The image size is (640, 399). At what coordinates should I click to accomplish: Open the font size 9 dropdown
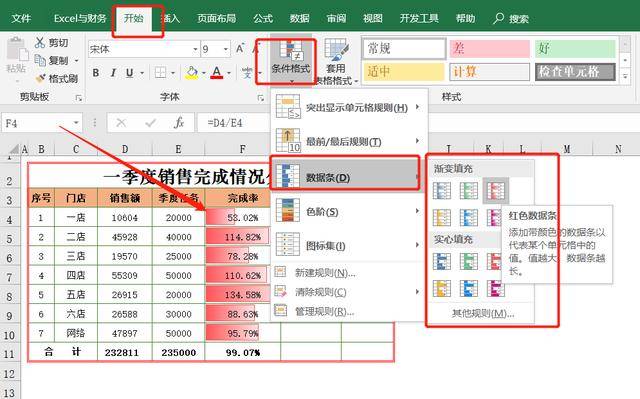tap(226, 49)
